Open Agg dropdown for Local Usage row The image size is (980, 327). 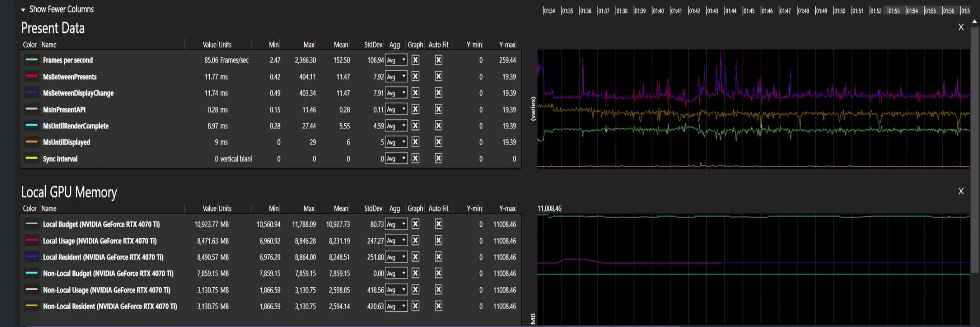[396, 241]
